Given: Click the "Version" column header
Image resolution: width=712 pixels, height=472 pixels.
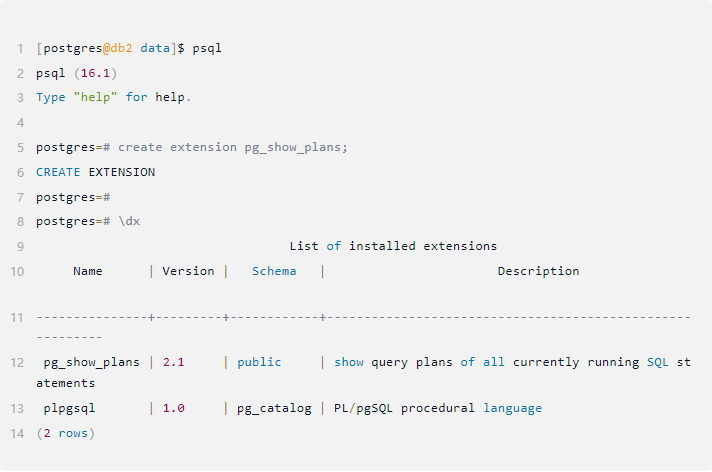Looking at the screenshot, I should pos(188,271).
